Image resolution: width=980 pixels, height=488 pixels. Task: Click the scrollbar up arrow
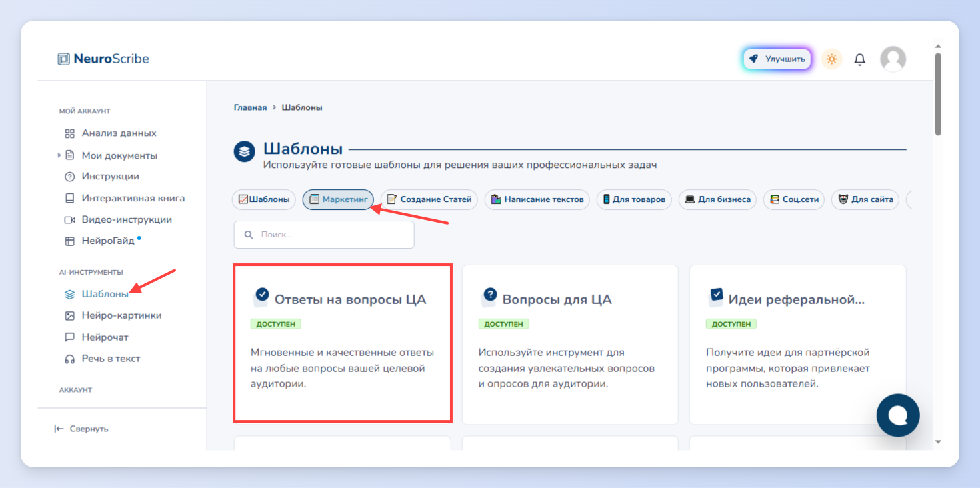[x=938, y=47]
